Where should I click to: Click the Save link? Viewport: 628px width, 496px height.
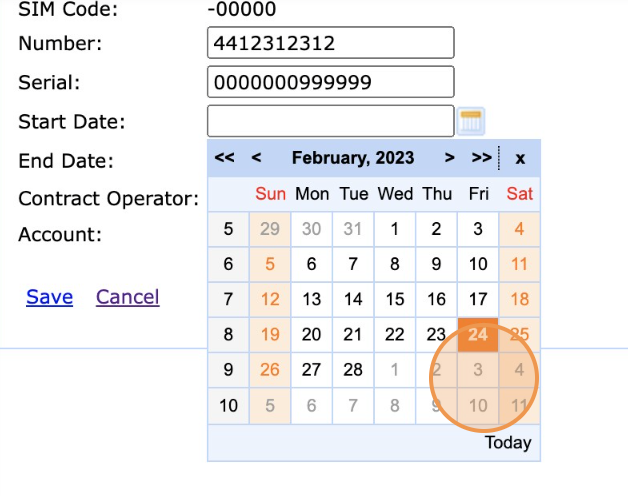[49, 297]
